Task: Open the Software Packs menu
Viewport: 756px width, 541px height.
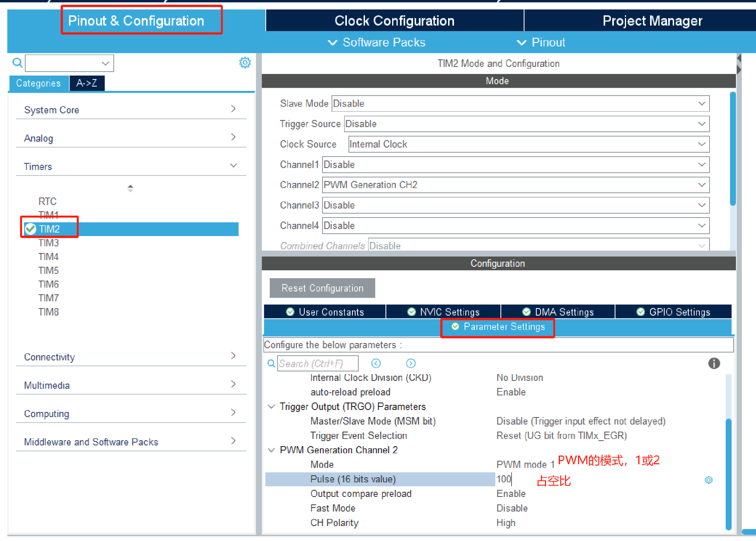Action: tap(377, 42)
